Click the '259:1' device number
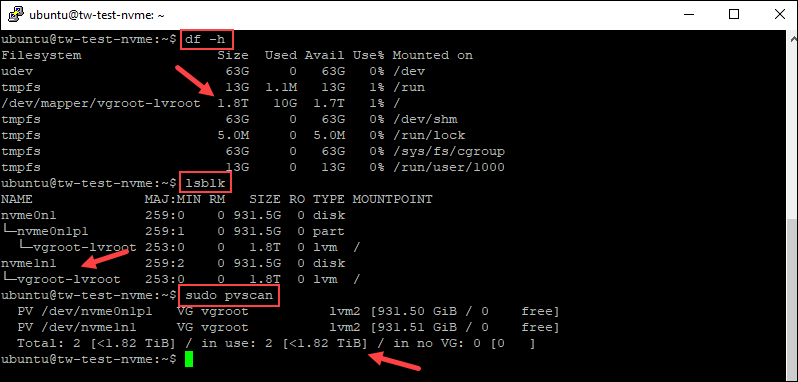 tap(165, 231)
